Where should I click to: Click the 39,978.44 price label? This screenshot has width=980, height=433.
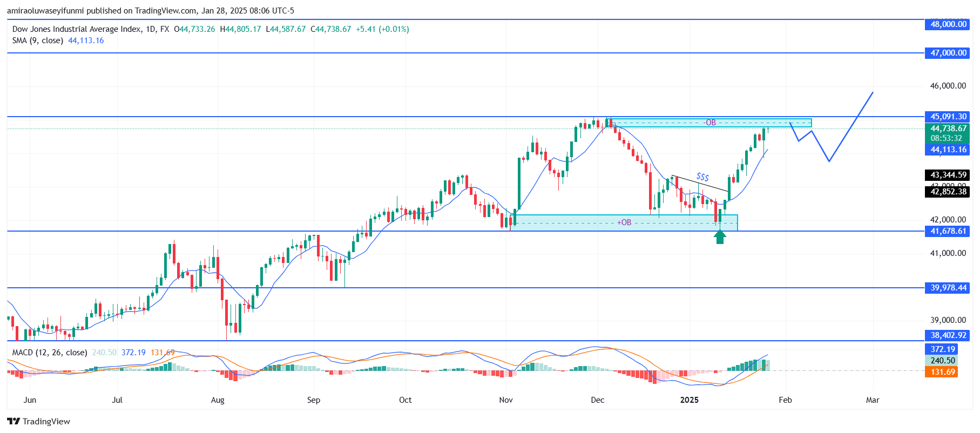(x=948, y=288)
